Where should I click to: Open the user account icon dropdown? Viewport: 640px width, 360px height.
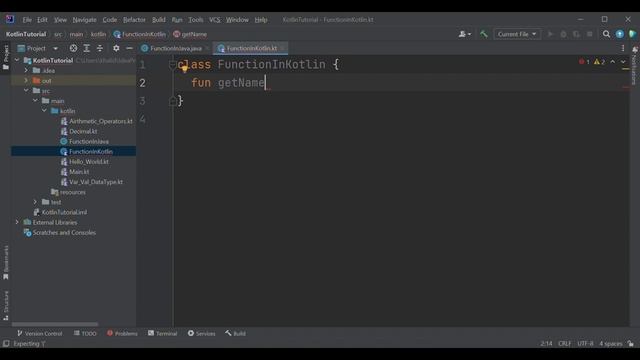[x=464, y=34]
